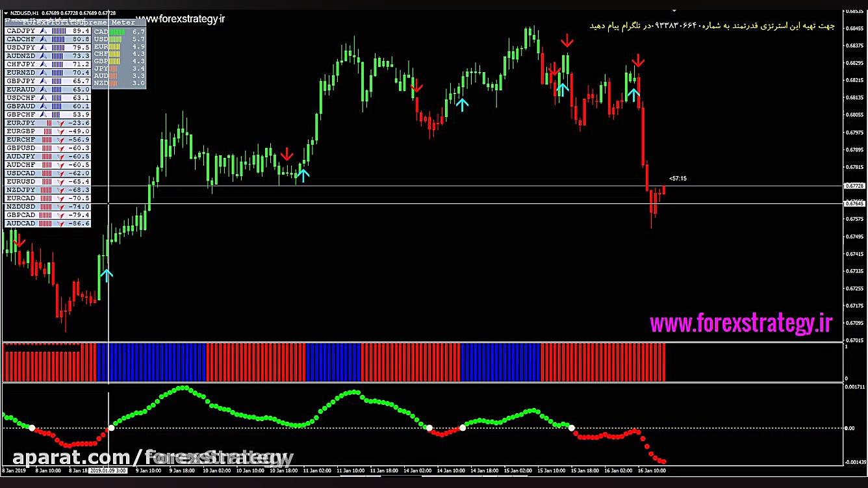Click the 0.67645 horizontal line price tag
868x488 pixels.
[x=854, y=204]
